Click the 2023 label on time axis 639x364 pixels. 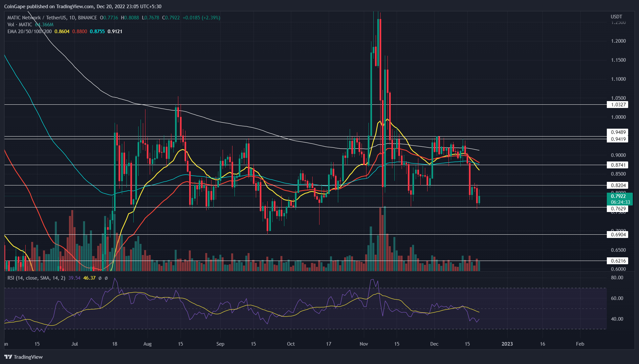(507, 344)
